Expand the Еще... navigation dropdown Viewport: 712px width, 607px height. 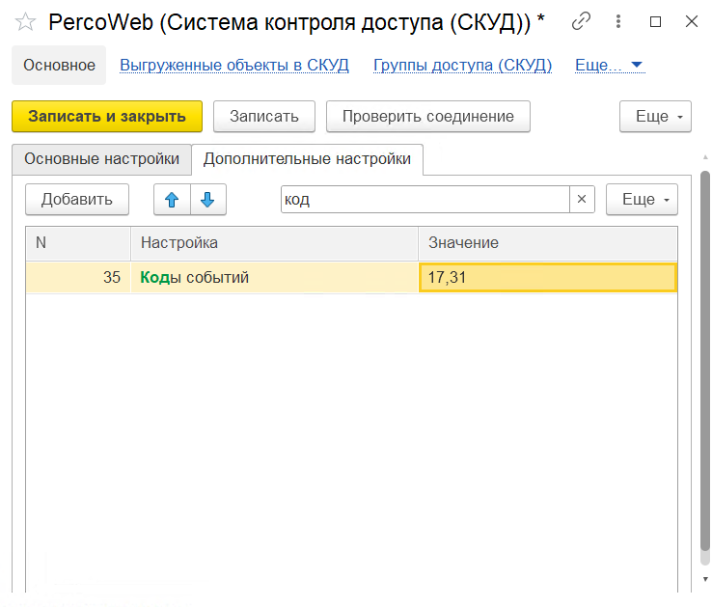pos(609,65)
